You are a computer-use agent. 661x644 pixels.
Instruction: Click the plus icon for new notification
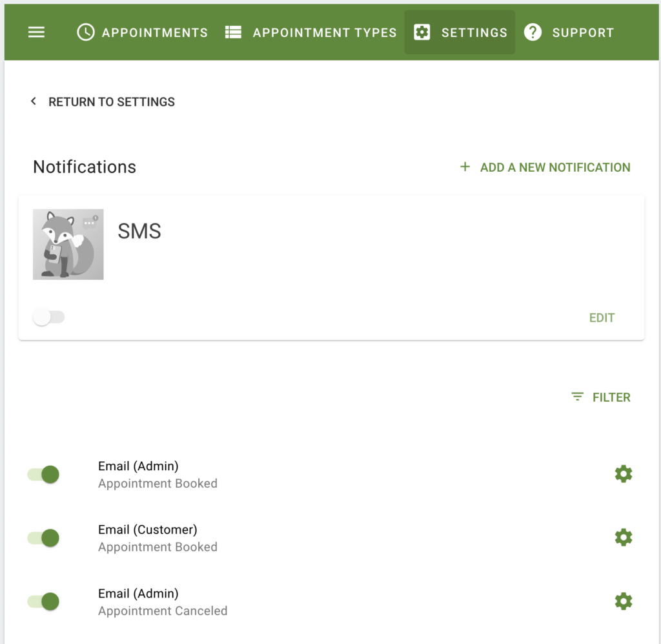click(x=465, y=167)
